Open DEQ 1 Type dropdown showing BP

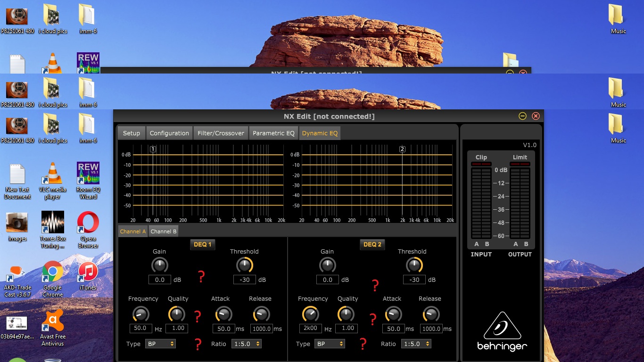coord(160,344)
